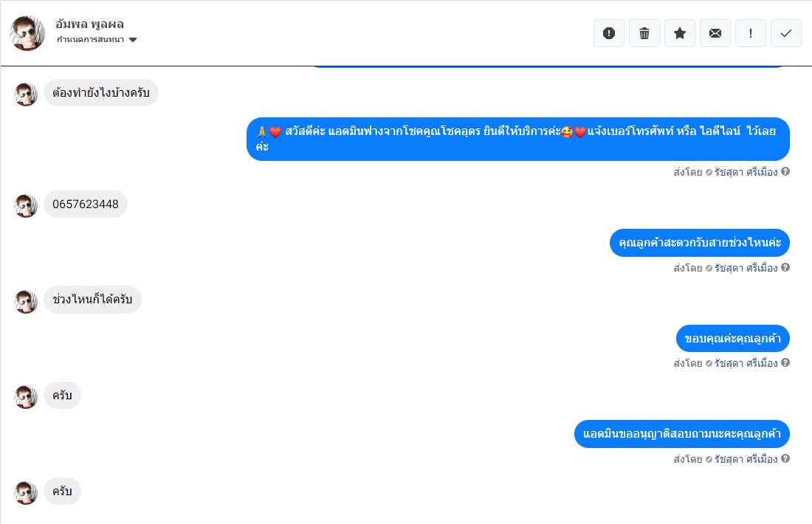Viewport: 812px width, 524px height.
Task: Mark conversation unread with envelope icon
Action: pos(715,33)
